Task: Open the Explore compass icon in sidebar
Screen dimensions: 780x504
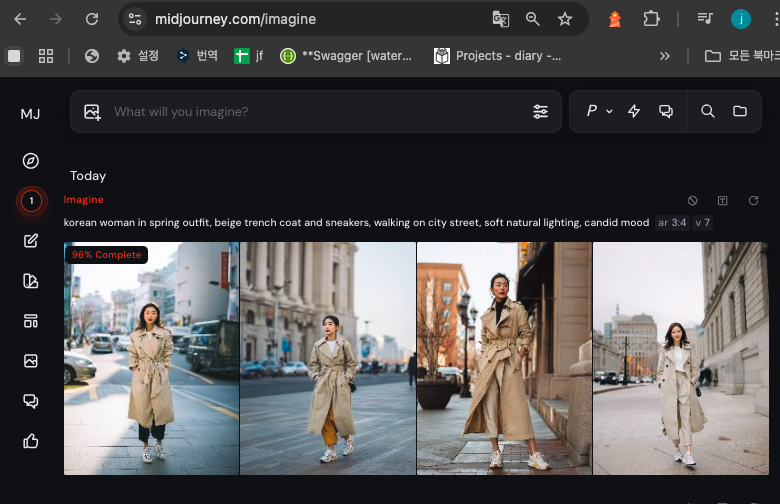Action: 31,161
